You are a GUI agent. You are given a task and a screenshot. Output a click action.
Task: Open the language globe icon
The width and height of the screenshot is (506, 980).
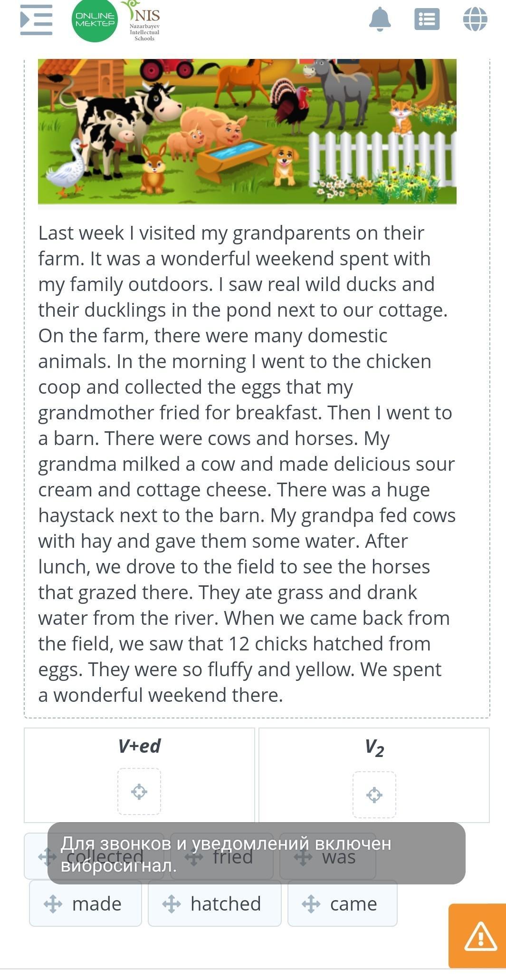(x=475, y=20)
